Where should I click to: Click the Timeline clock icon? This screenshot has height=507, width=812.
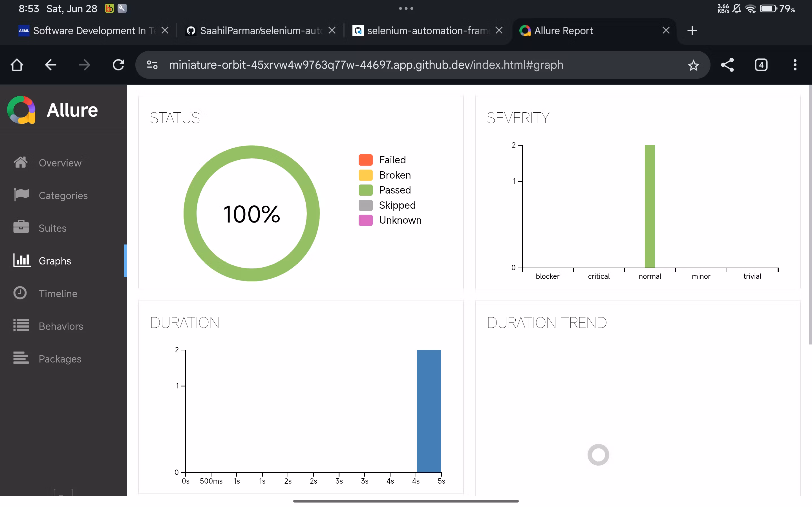click(20, 293)
